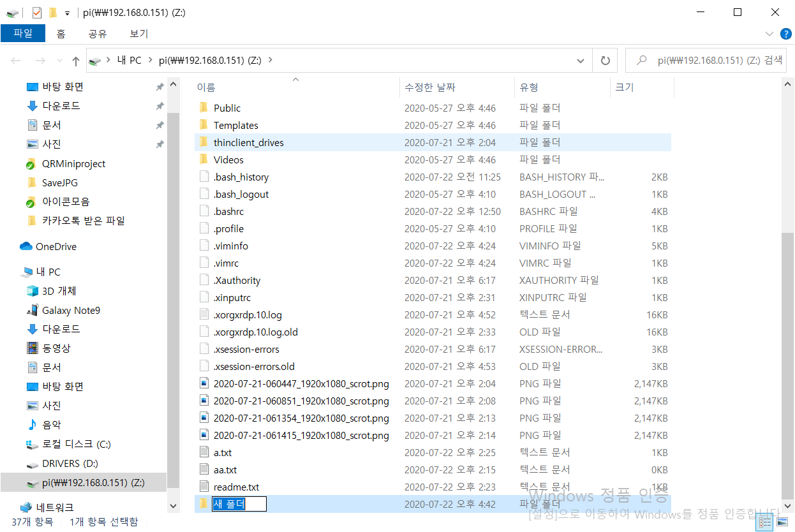Select pinned 다운로드 in quick access
Screen dimensions: 795x532
click(x=61, y=106)
